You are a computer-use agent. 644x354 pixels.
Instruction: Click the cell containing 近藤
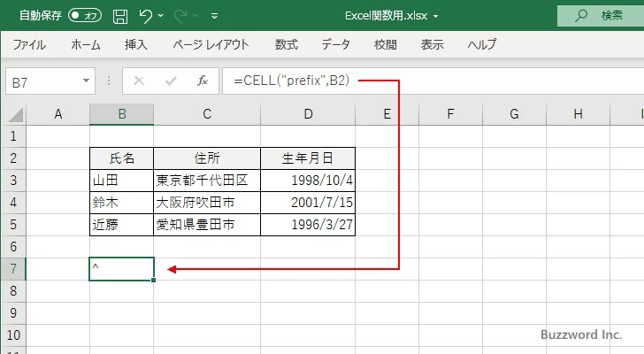(x=121, y=225)
